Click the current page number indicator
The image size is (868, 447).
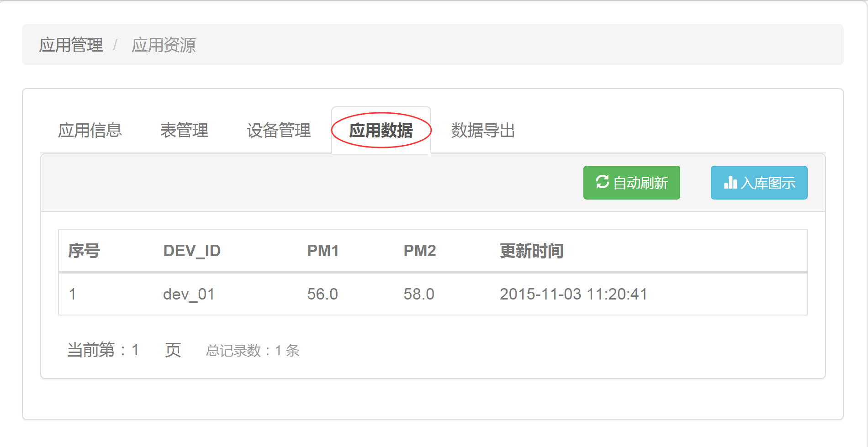click(x=135, y=350)
